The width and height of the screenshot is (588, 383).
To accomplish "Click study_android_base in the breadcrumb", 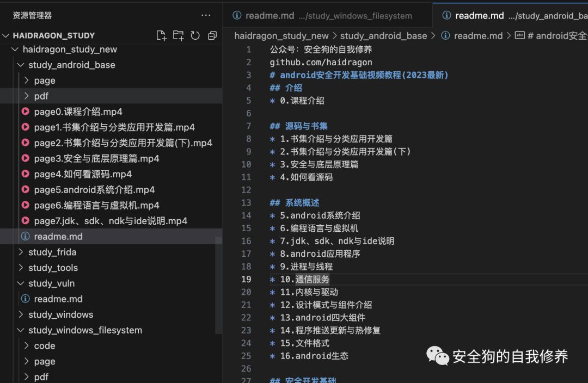I will (383, 35).
